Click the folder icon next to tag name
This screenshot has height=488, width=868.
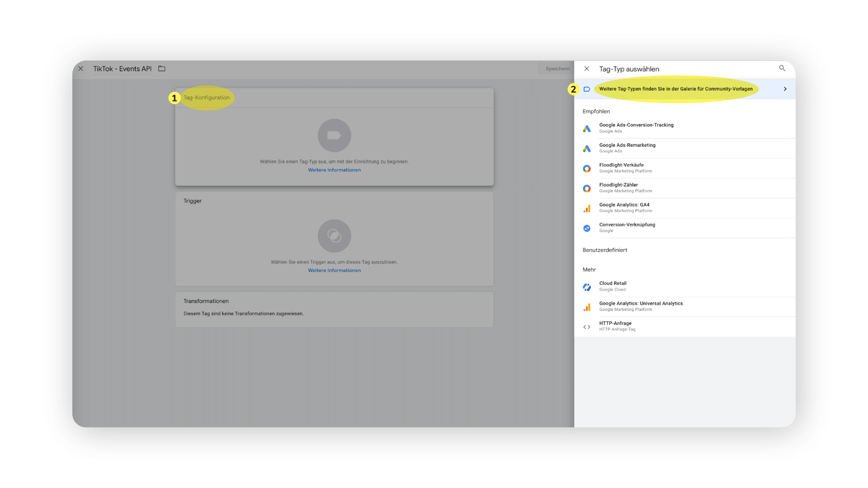162,69
